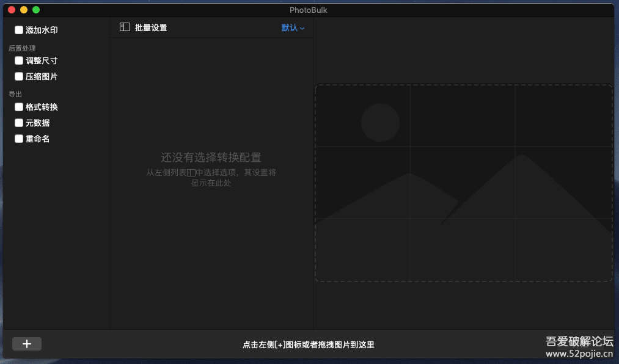Enable the 压缩图片 compression checkbox

click(18, 76)
